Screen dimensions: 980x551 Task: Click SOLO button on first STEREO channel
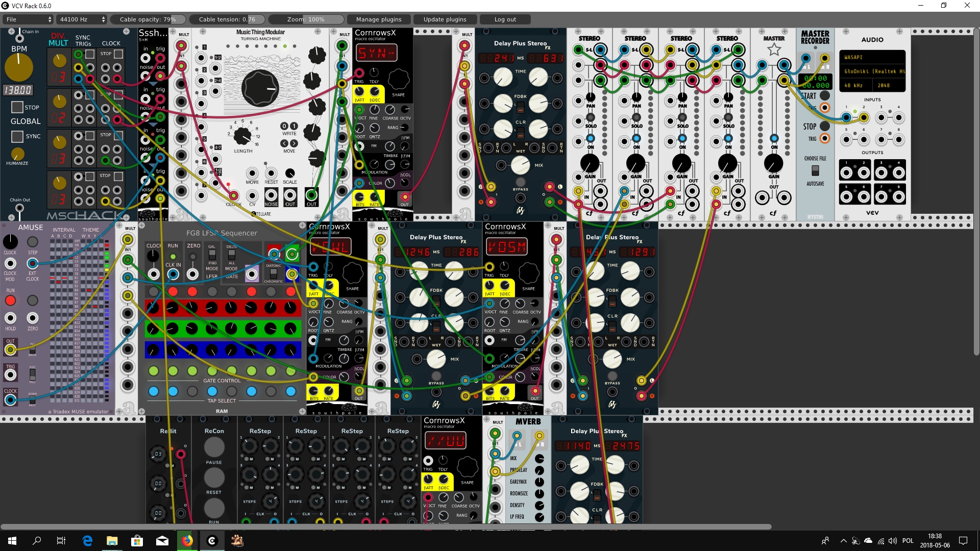coord(591,118)
